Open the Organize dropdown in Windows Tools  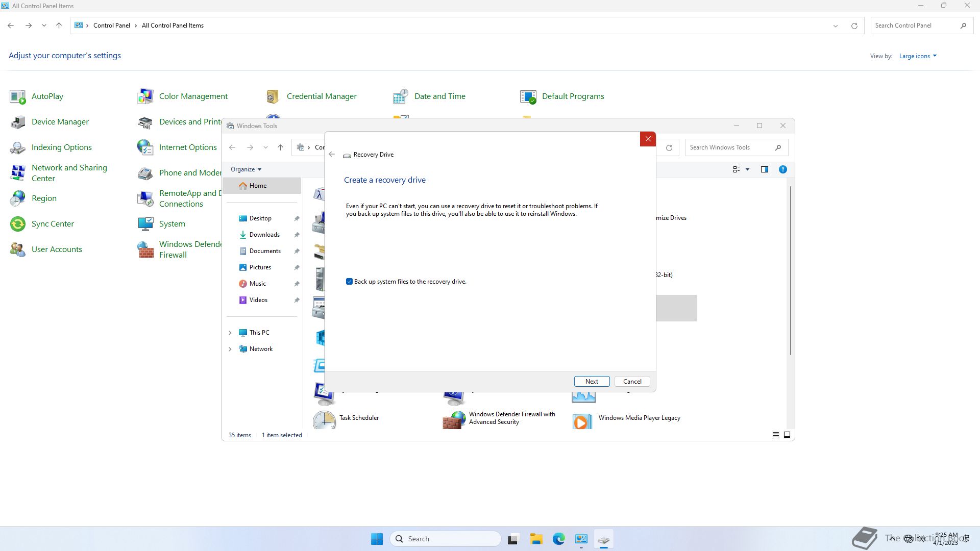click(x=246, y=169)
